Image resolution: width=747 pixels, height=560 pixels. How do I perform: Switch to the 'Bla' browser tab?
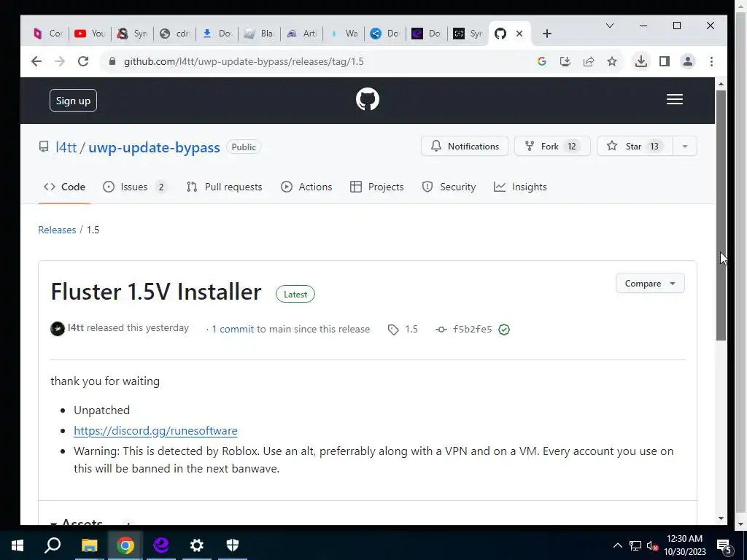[x=259, y=34]
